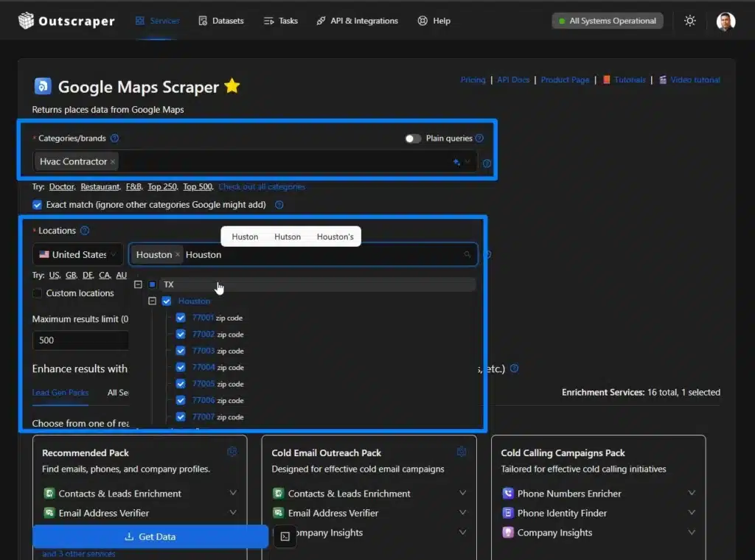Click the Plain queries help icon
The height and width of the screenshot is (560, 755).
[479, 139]
